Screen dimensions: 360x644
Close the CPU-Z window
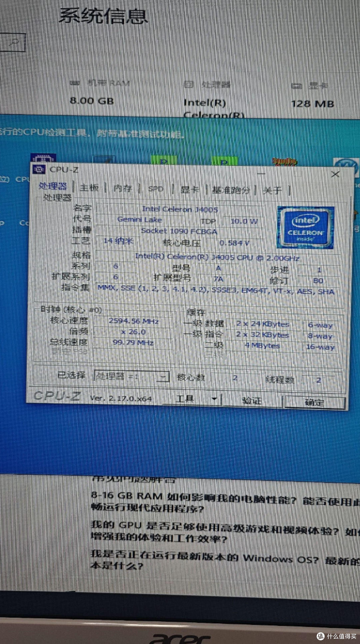click(x=335, y=174)
